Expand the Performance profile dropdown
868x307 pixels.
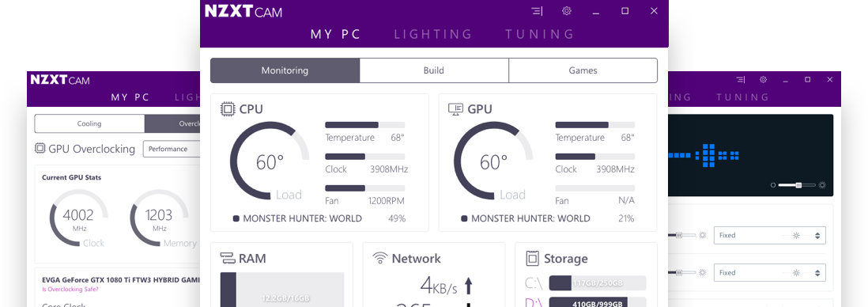(172, 149)
